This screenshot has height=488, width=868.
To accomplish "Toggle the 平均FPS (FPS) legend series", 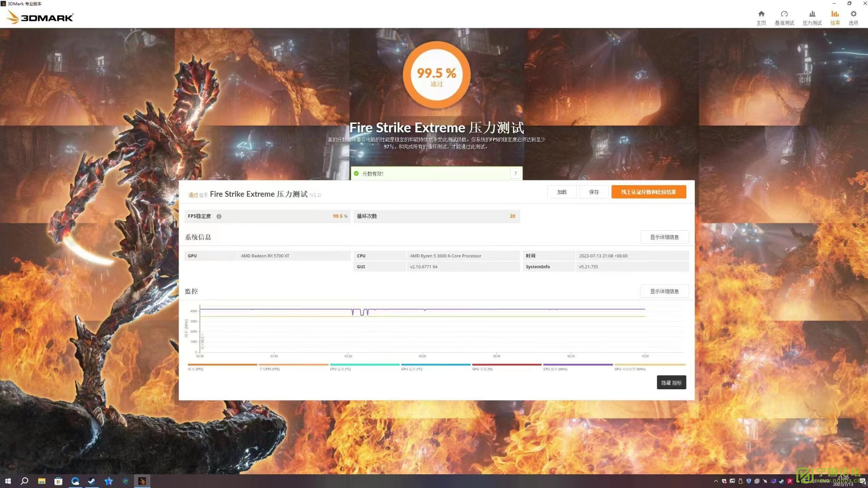I will (x=293, y=367).
